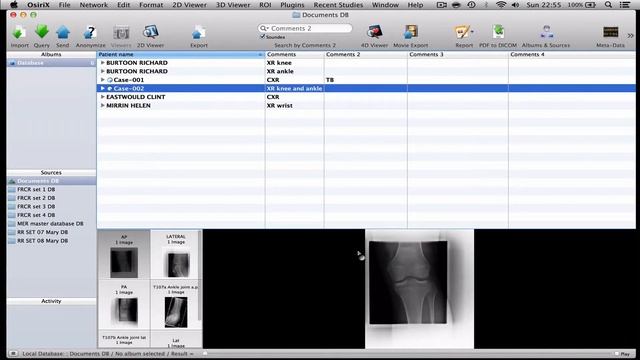Expand the Case-001 study row
The height and width of the screenshot is (360, 640).
point(102,80)
